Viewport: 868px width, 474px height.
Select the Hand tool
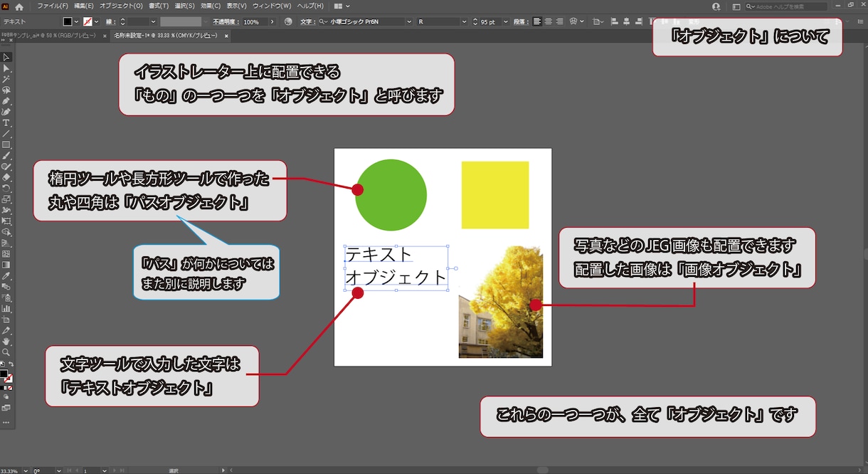coord(6,341)
